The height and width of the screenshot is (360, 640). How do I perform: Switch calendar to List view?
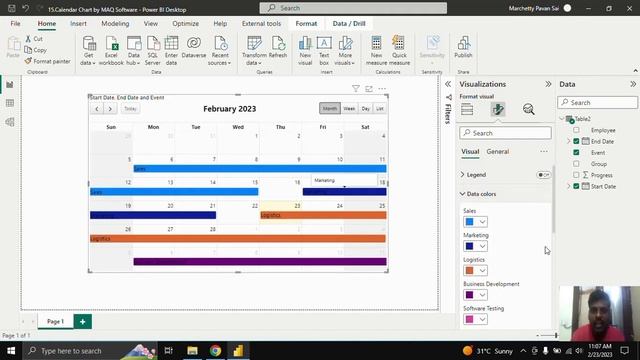(x=380, y=109)
